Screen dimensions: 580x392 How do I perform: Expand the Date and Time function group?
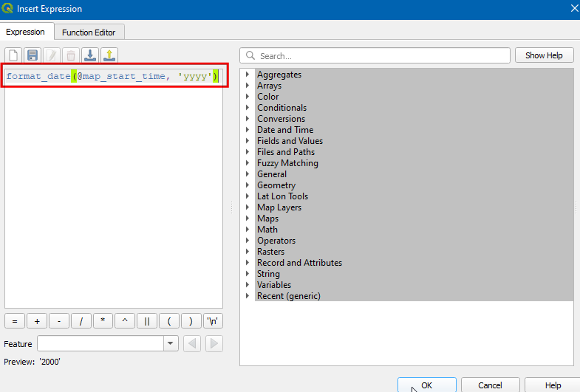tap(247, 130)
